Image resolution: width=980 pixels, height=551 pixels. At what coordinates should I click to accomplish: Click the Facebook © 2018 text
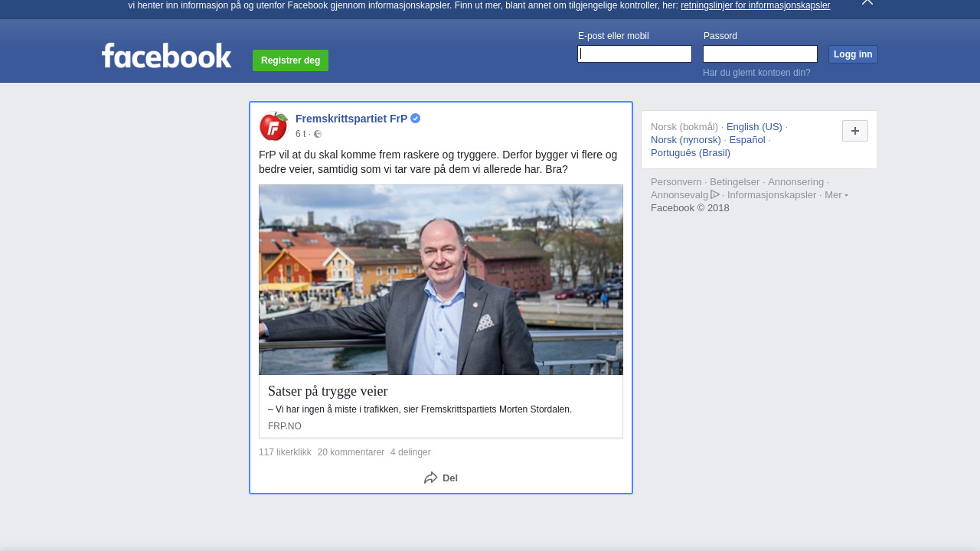[690, 208]
